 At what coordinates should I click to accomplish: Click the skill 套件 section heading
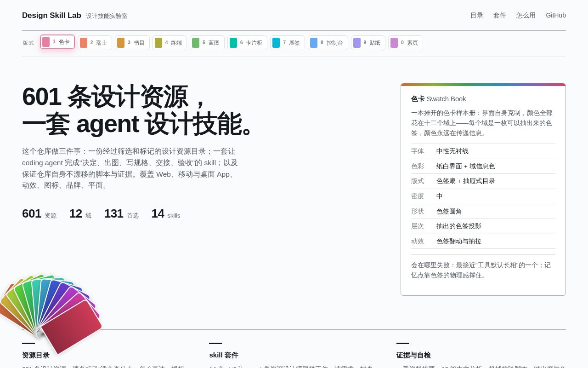pos(224,355)
